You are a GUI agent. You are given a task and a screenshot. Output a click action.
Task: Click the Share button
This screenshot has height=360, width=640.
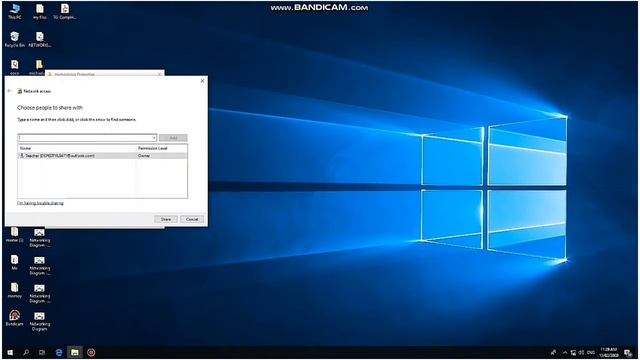[x=166, y=219]
